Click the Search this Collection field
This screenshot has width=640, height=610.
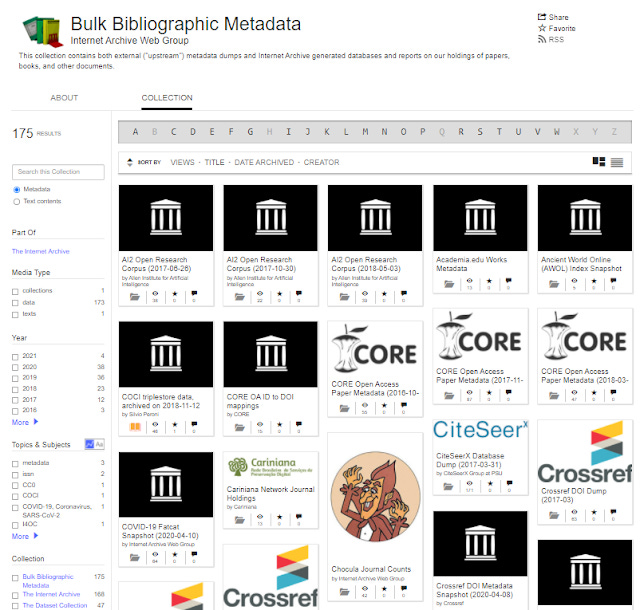coord(58,172)
